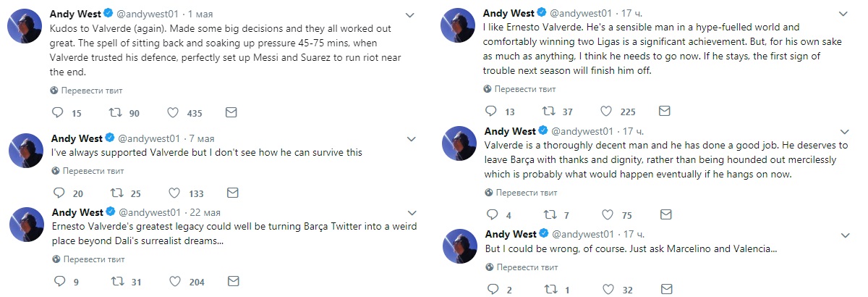
Task: Like the tweet with 435 likes
Action: point(173,113)
